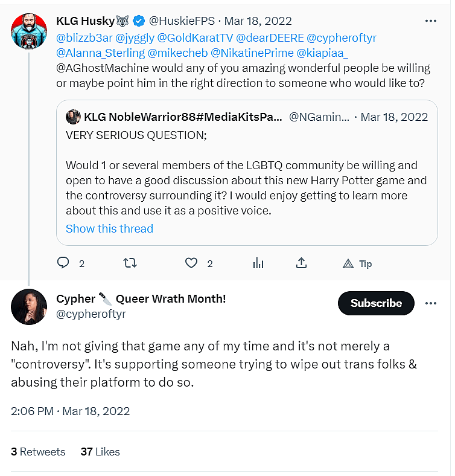The width and height of the screenshot is (455, 476).
Task: Open Cypher's profile picture
Action: point(29,306)
